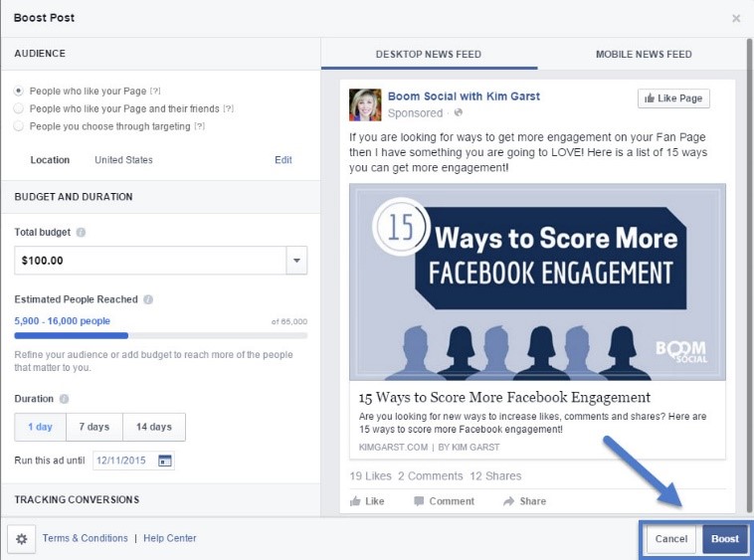This screenshot has height=560, width=754.
Task: Open the Help Center link
Action: pos(170,538)
